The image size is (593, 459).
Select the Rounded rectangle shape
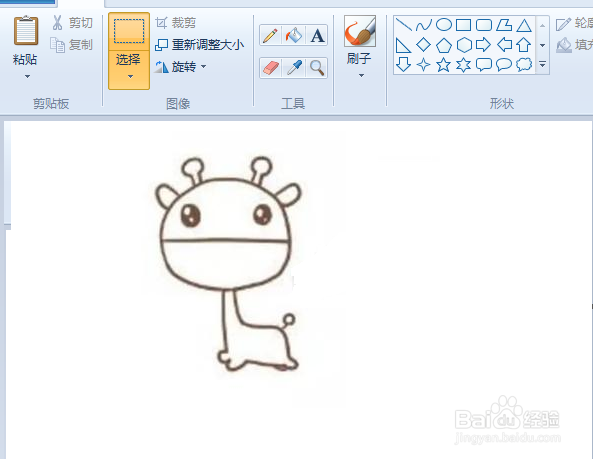pos(484,25)
